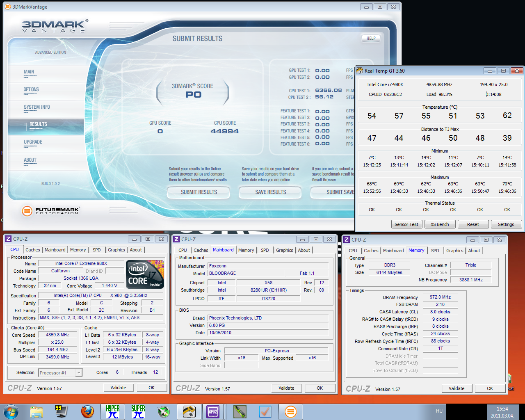525x420 pixels.
Task: Click the taskbar monitor icon showing 99
Action: pos(62,411)
